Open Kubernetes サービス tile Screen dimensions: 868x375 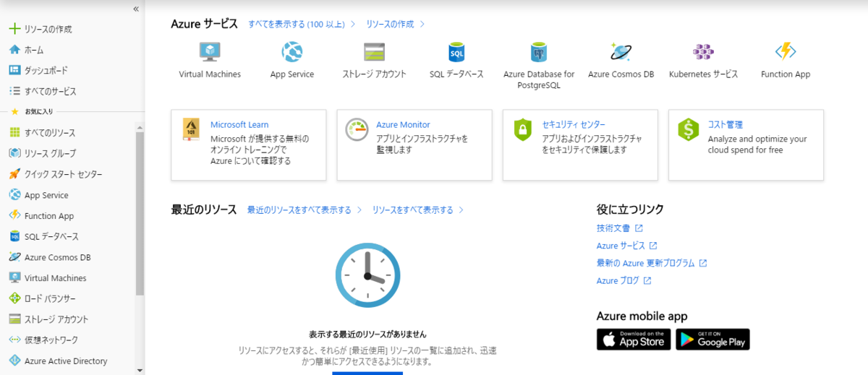coord(703,60)
